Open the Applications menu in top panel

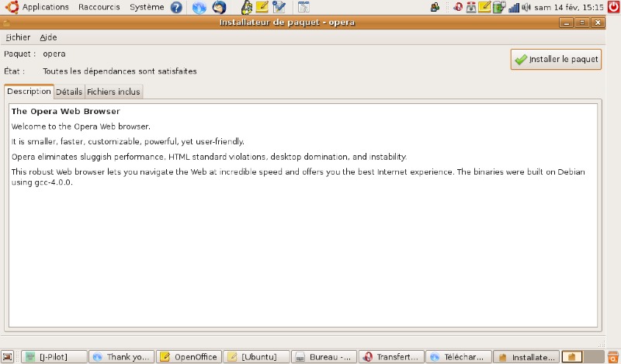[45, 7]
